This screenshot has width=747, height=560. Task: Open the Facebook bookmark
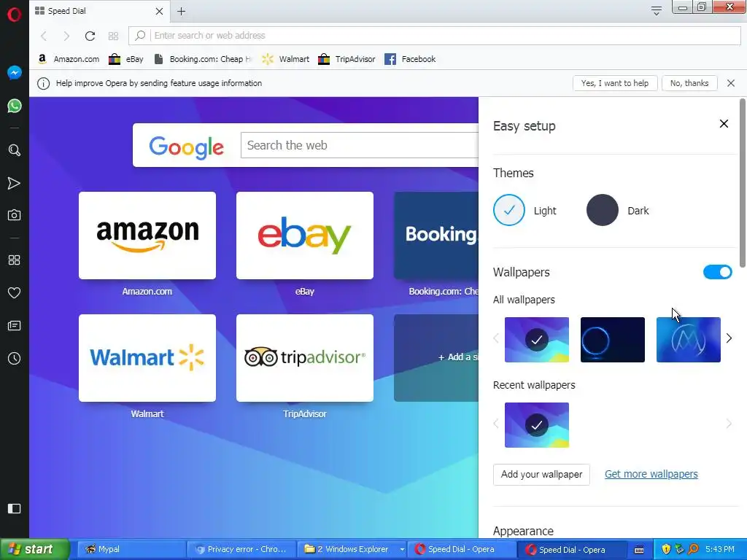pos(410,59)
